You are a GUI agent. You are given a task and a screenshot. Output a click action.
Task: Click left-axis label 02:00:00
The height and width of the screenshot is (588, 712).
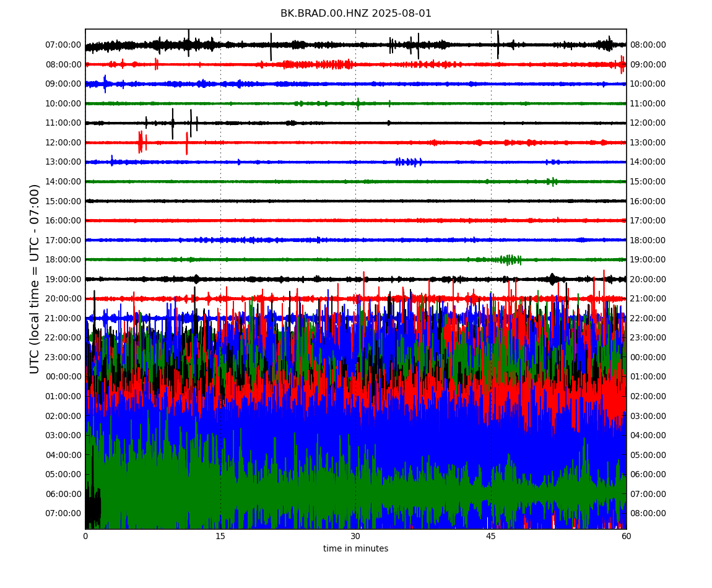click(64, 416)
